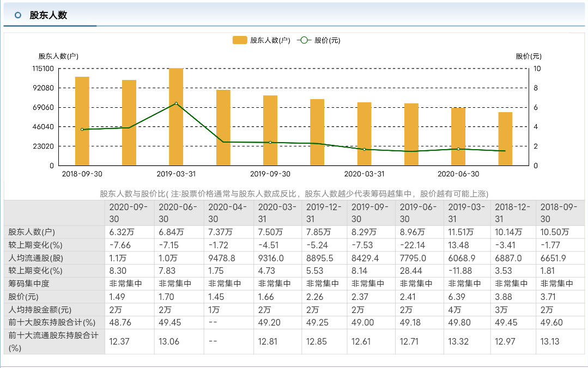Click the 股东人数 section tab header

[48, 15]
